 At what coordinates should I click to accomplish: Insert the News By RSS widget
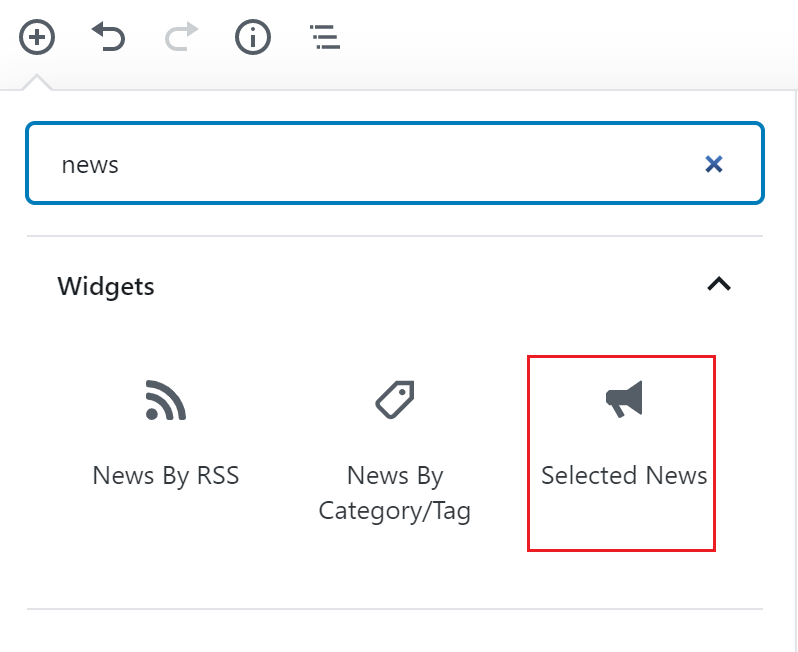coord(166,434)
